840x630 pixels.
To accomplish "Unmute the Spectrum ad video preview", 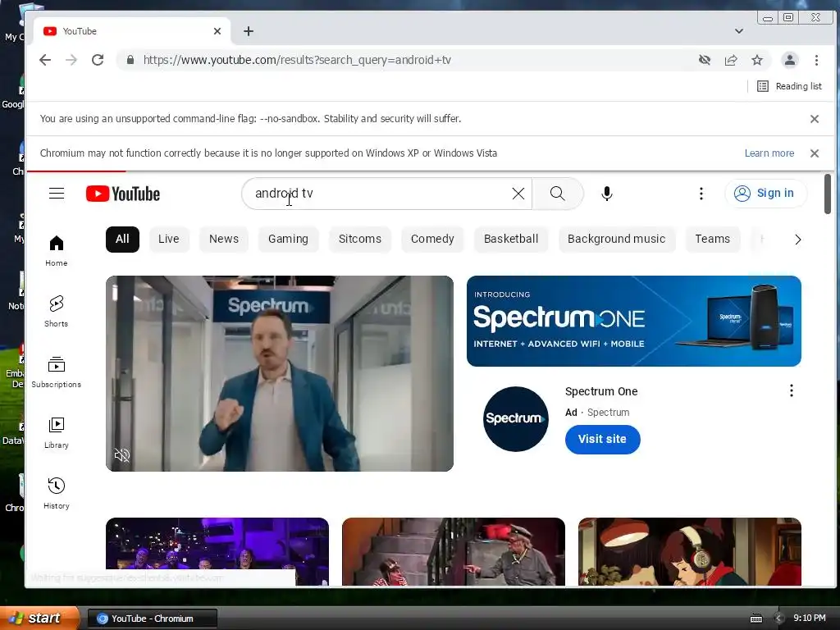I will 122,455.
